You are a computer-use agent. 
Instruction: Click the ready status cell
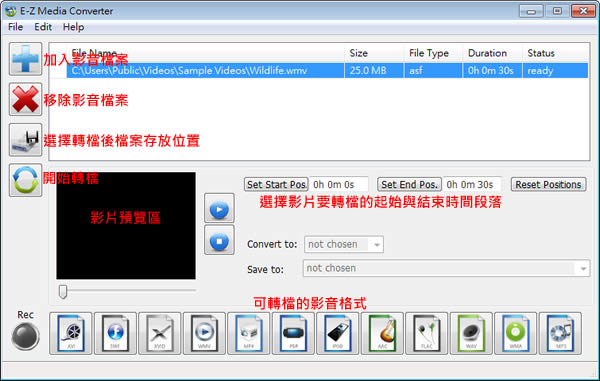tap(556, 71)
